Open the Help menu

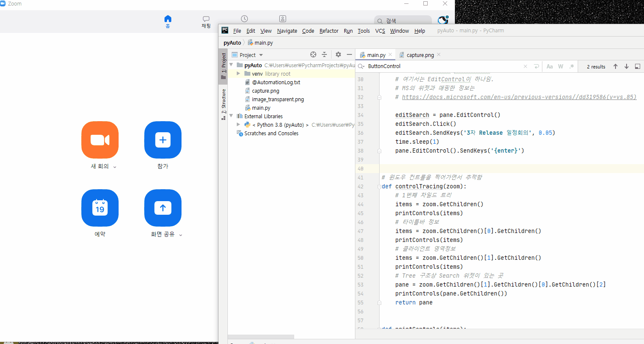coord(420,31)
